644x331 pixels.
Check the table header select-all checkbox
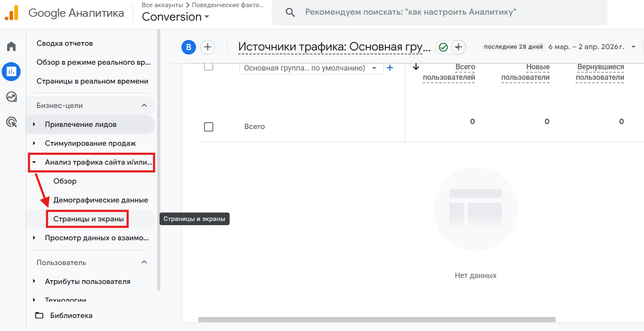pos(209,67)
